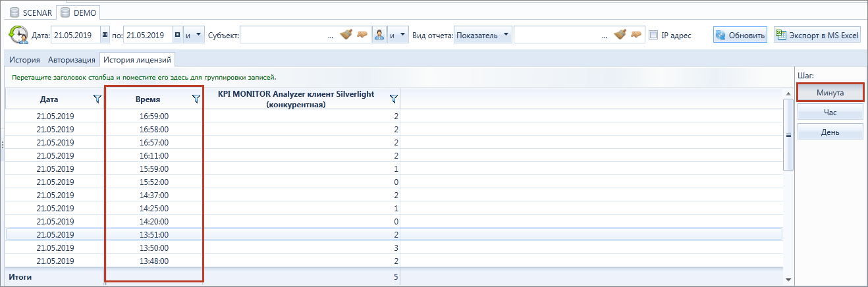This screenshot has height=287, width=868.
Task: Switch to the Авторизация tab
Action: (72, 60)
